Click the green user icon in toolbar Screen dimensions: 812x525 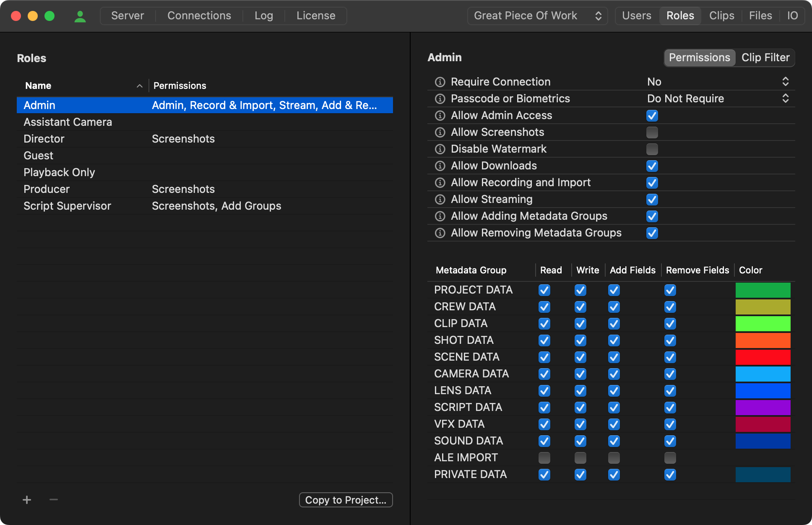80,16
